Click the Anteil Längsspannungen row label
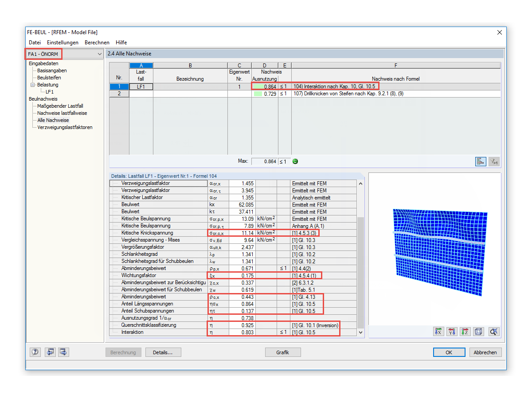Screen dimensions: 532x399 coord(147,304)
